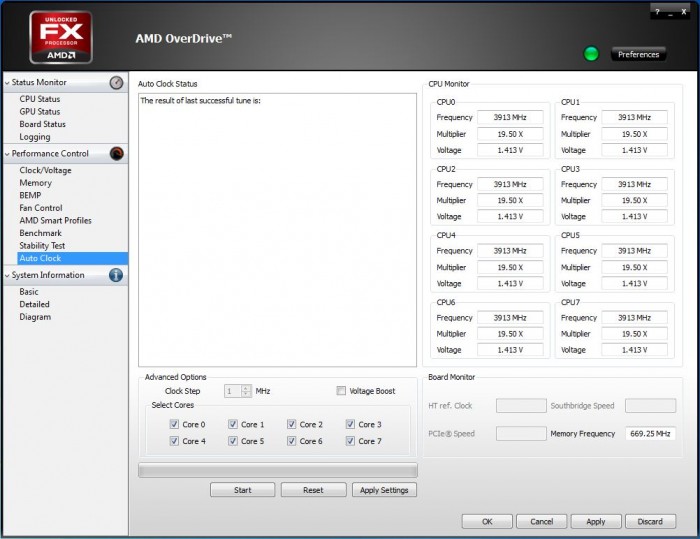
Task: Click the Status Monitor gauge icon
Action: pos(117,83)
